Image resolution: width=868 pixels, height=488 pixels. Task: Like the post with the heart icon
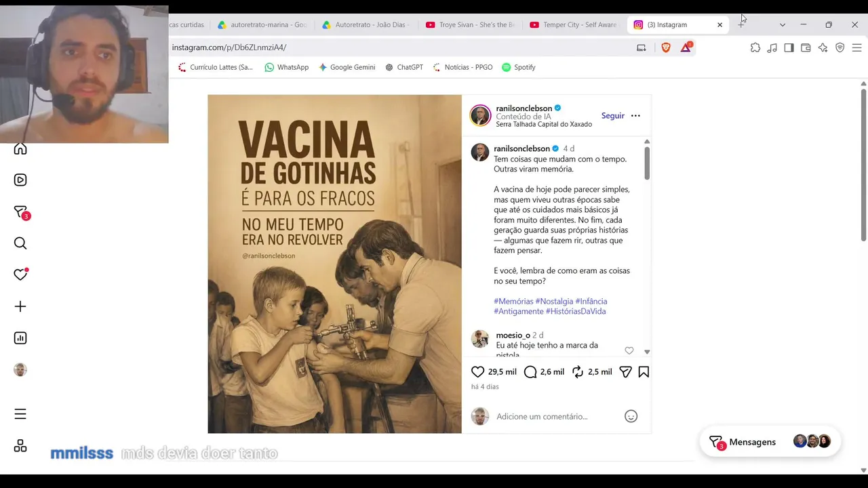(x=477, y=372)
